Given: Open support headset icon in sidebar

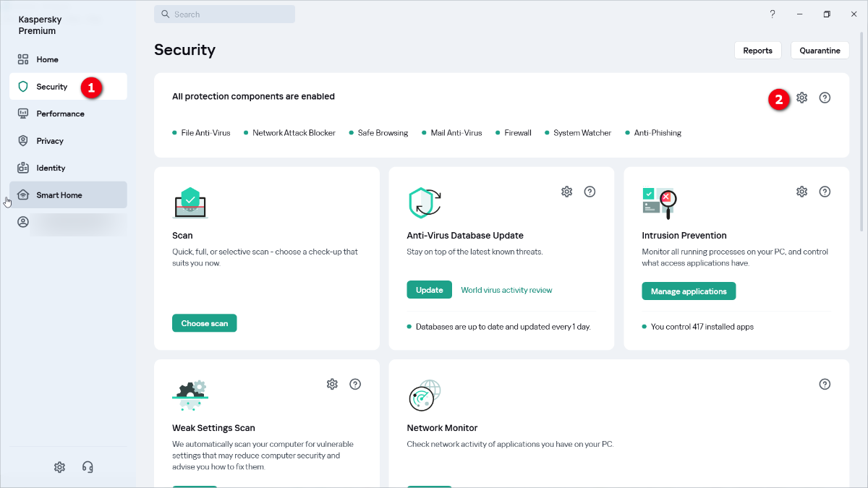Looking at the screenshot, I should pos(88,467).
